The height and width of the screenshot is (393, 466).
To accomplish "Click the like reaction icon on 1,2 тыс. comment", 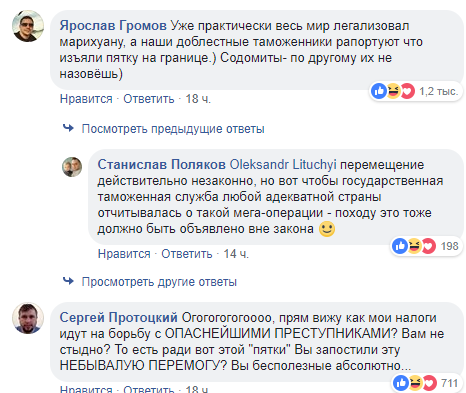I will (x=379, y=91).
